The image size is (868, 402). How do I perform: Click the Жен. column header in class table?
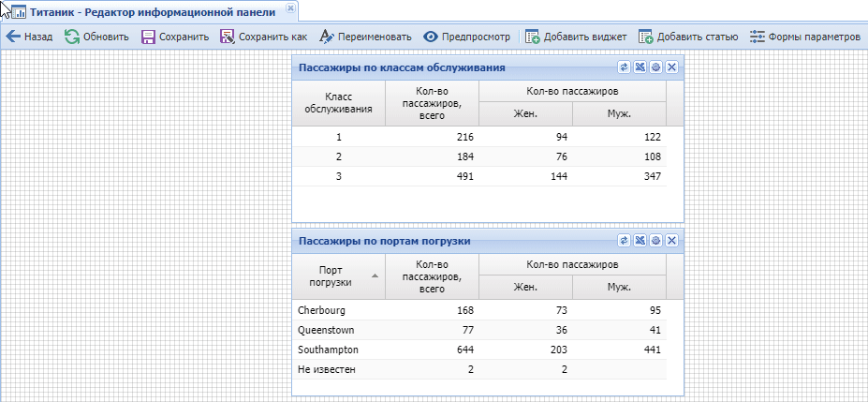tap(525, 114)
